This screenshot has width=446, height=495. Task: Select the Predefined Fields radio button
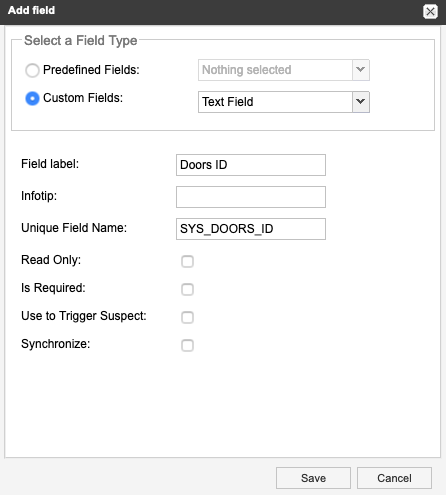pyautogui.click(x=32, y=70)
